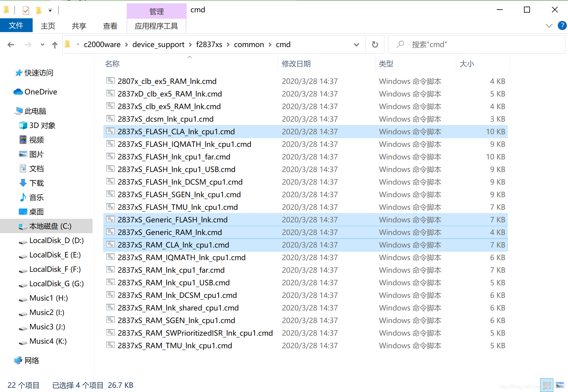
Task: Refresh the folder view
Action: pyautogui.click(x=375, y=44)
